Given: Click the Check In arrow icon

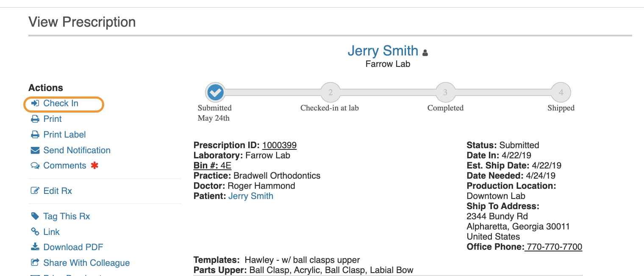Looking at the screenshot, I should click(35, 103).
